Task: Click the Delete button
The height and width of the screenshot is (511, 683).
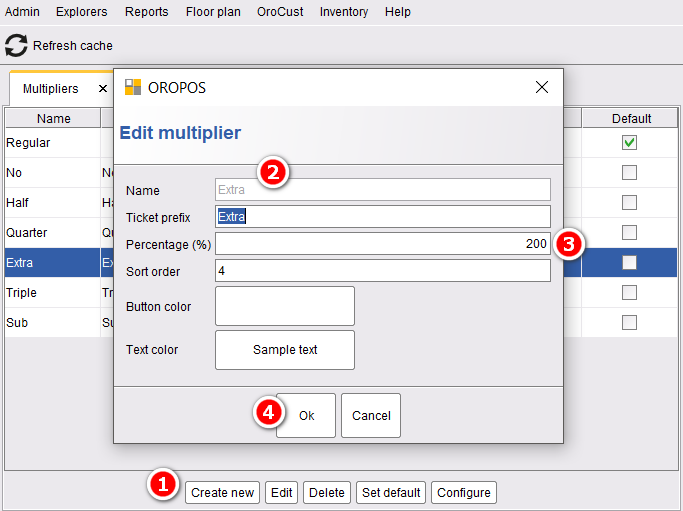Action: 327,493
